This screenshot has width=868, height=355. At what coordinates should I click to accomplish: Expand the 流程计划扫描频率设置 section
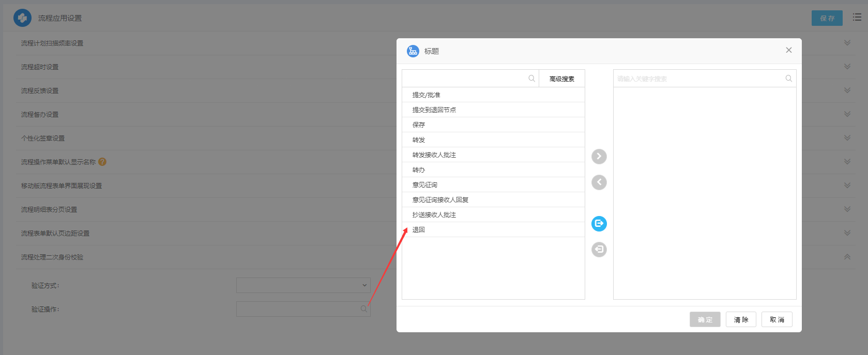coord(847,43)
